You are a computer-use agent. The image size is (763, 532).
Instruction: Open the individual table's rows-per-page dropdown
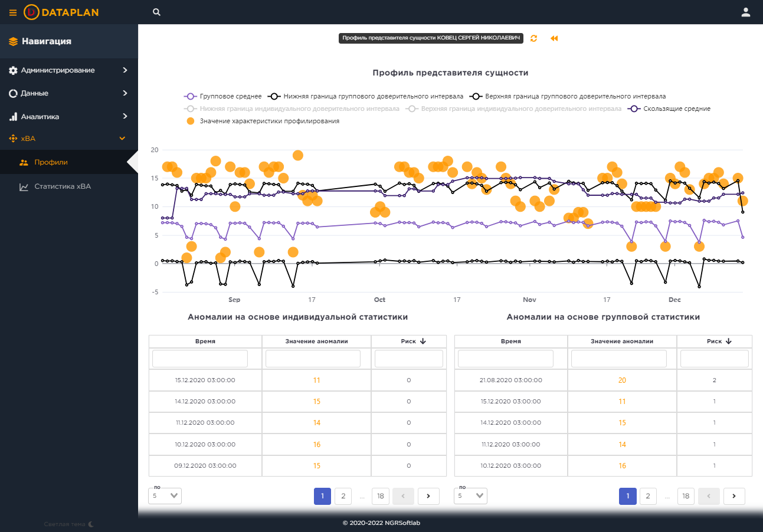pyautogui.click(x=165, y=496)
